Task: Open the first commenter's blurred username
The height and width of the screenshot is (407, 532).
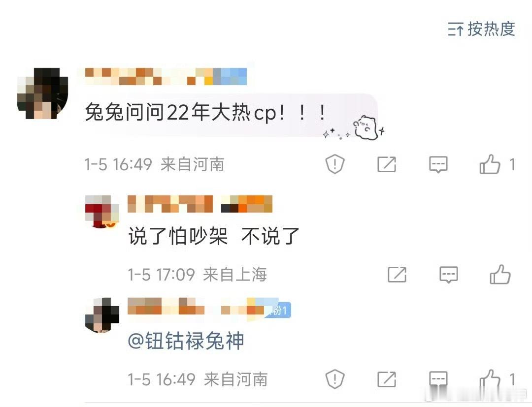Action: click(166, 76)
